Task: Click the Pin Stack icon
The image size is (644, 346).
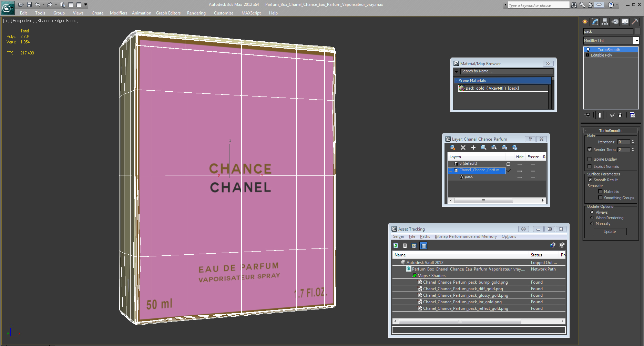Action: point(588,115)
